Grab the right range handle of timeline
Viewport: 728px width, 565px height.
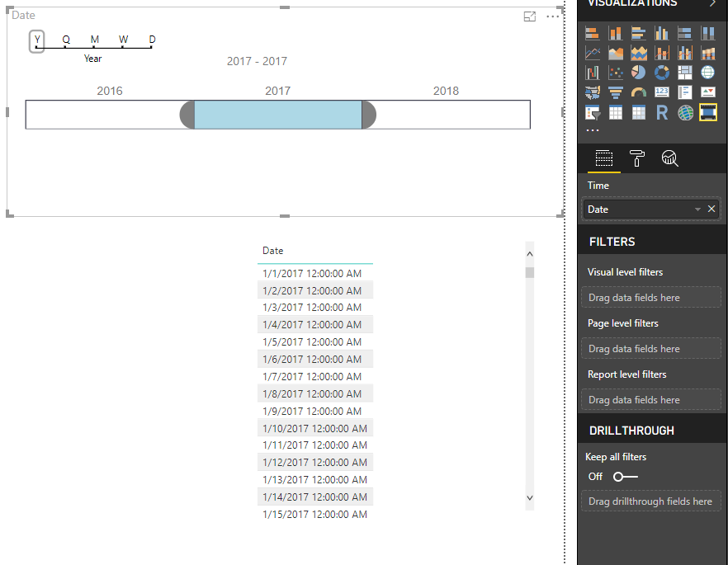(x=369, y=115)
